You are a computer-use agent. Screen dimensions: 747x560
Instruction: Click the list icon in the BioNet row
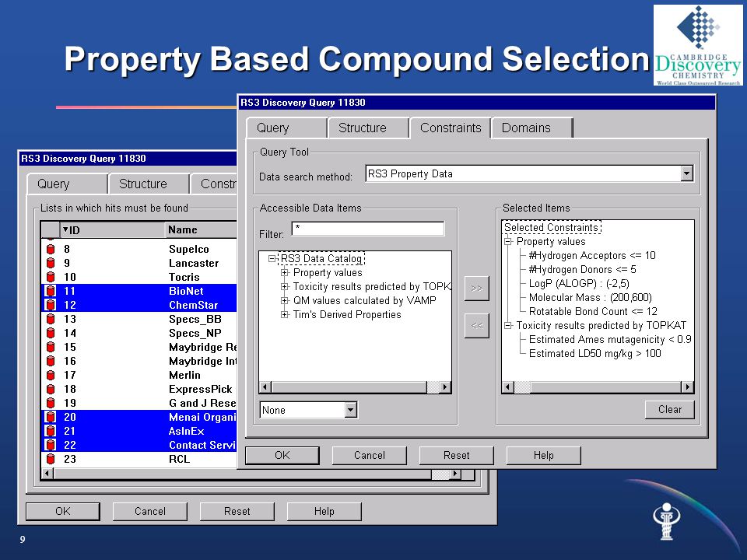click(50, 291)
